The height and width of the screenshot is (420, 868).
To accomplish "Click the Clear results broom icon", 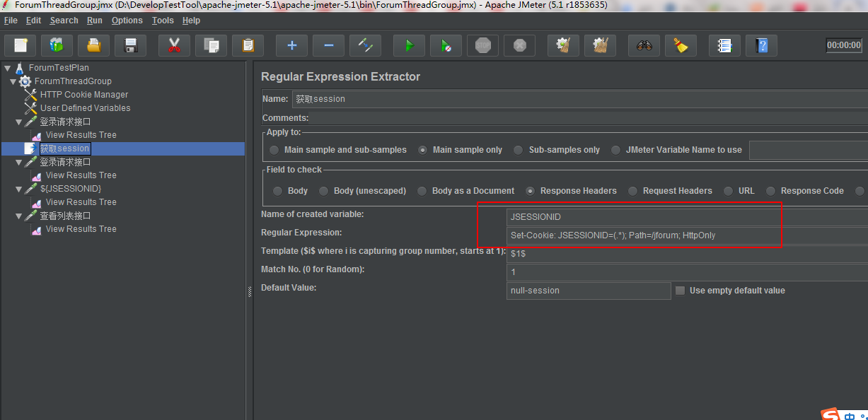I will 563,45.
